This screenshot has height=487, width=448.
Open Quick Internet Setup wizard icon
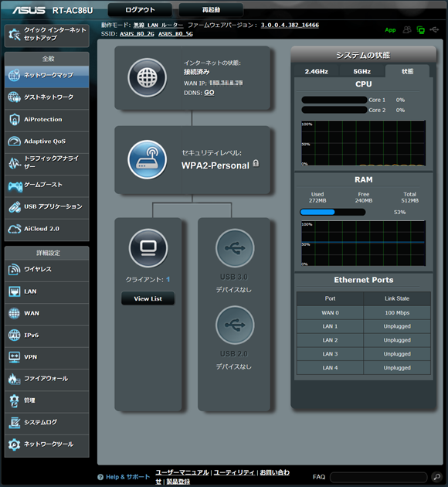(x=14, y=34)
